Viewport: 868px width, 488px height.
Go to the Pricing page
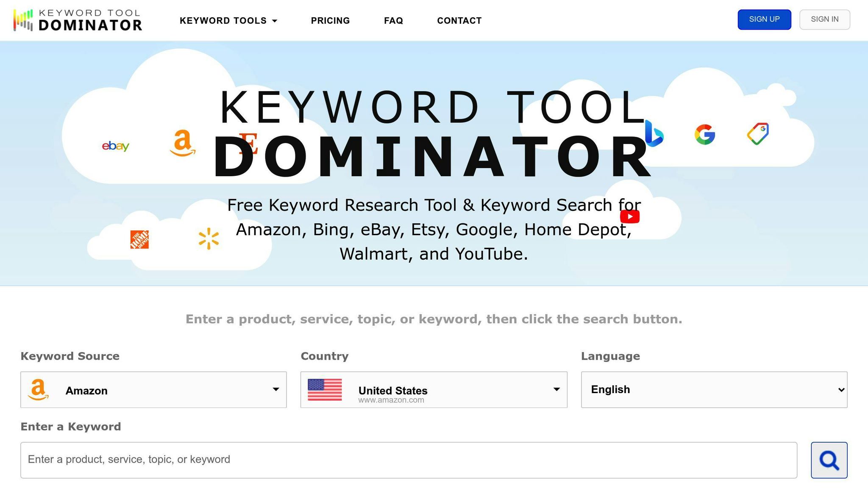[330, 21]
